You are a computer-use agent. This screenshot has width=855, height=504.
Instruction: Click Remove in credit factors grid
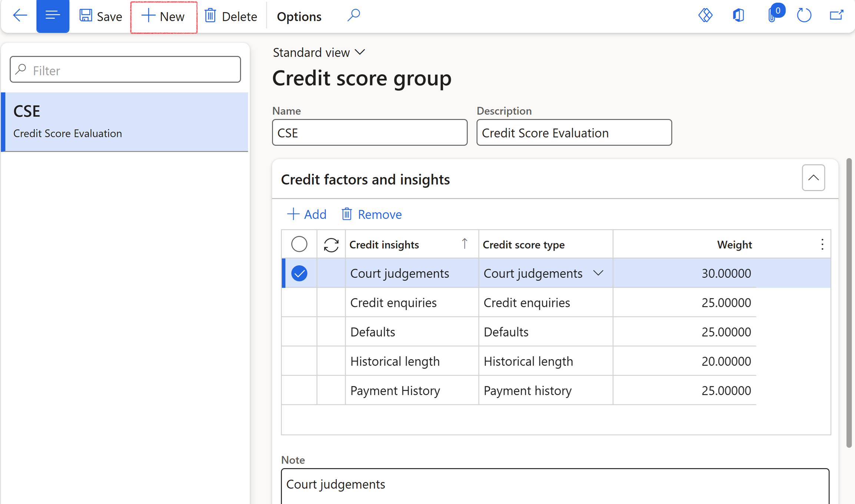coord(372,214)
